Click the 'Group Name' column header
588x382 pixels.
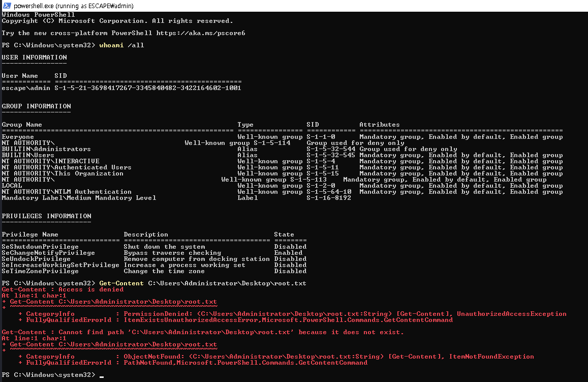[22, 125]
